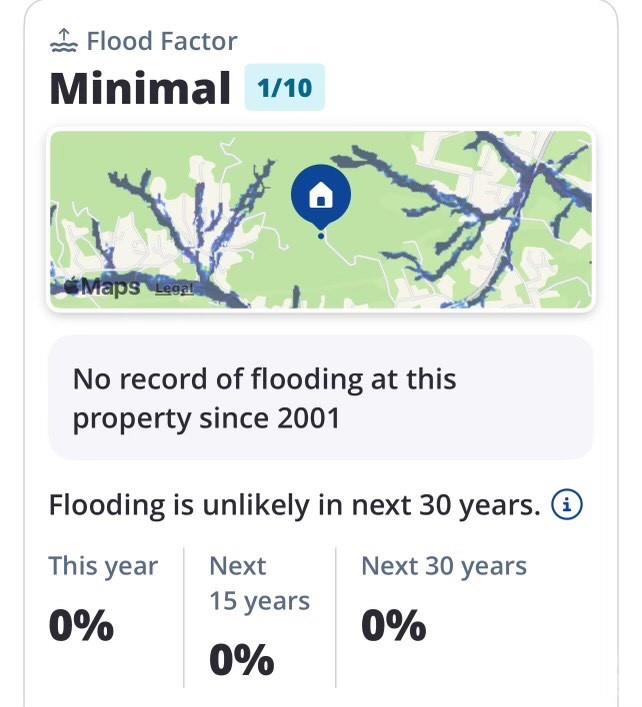Click the 0% value under Next 15 years
The height and width of the screenshot is (707, 642).
[x=241, y=660]
